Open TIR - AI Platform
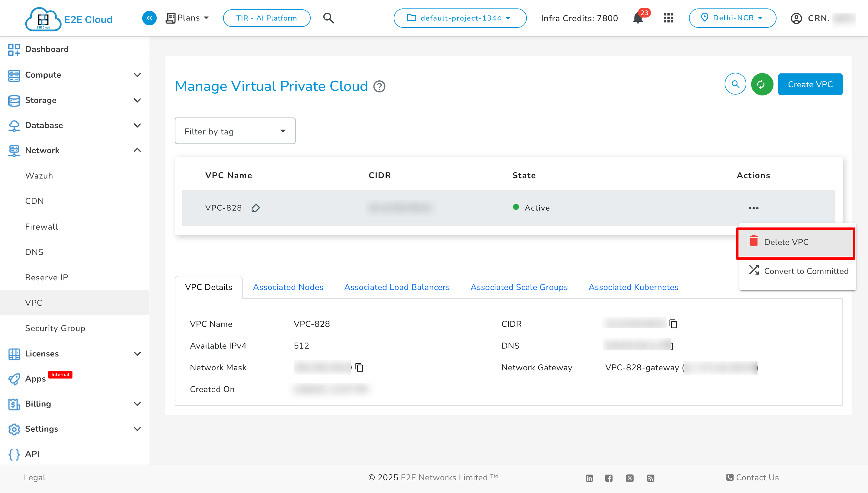 (267, 18)
